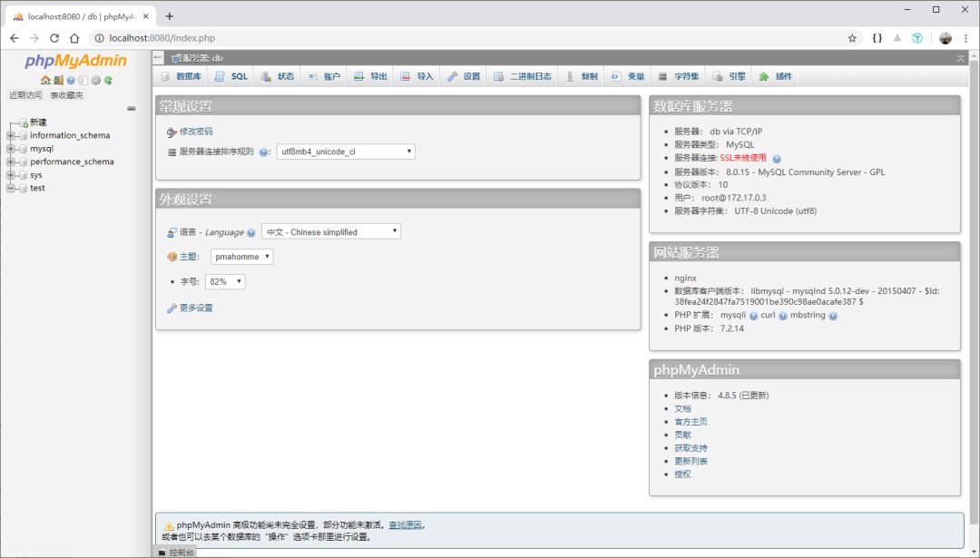Click the link chain icon in navigation panel
The width and height of the screenshot is (980, 558).
[x=132, y=108]
